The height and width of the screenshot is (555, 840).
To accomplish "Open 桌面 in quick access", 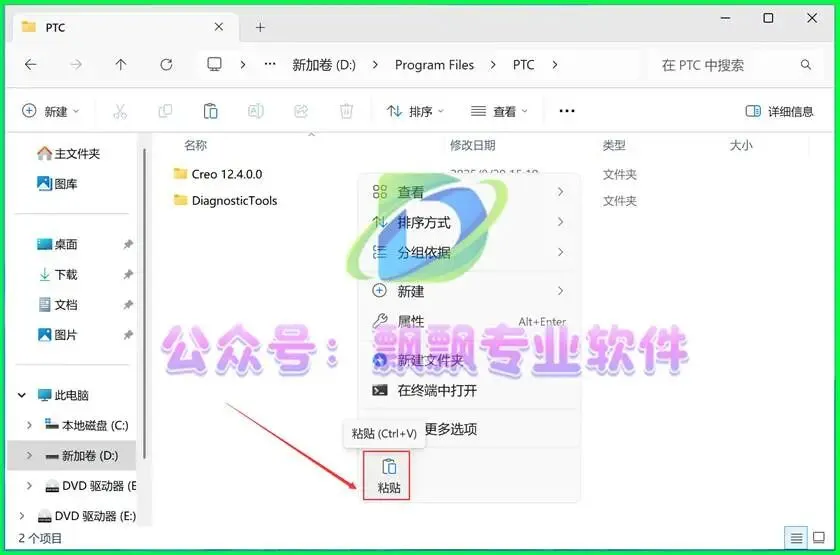I will coord(57,244).
